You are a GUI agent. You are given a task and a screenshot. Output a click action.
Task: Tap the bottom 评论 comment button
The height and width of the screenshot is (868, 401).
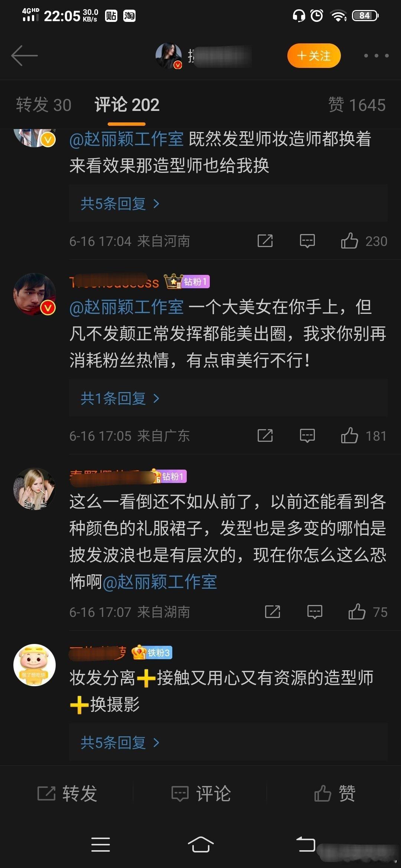click(x=200, y=793)
